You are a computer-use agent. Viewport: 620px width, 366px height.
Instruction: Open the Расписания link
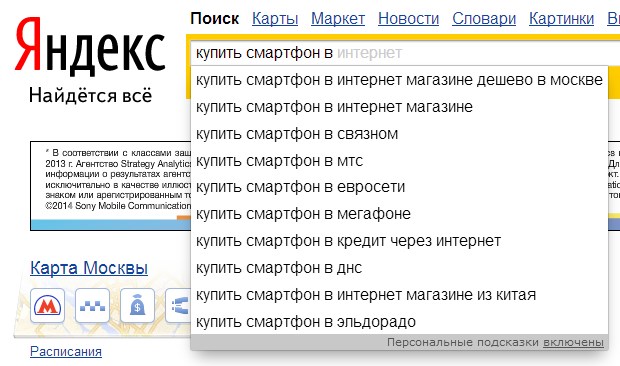click(x=66, y=351)
